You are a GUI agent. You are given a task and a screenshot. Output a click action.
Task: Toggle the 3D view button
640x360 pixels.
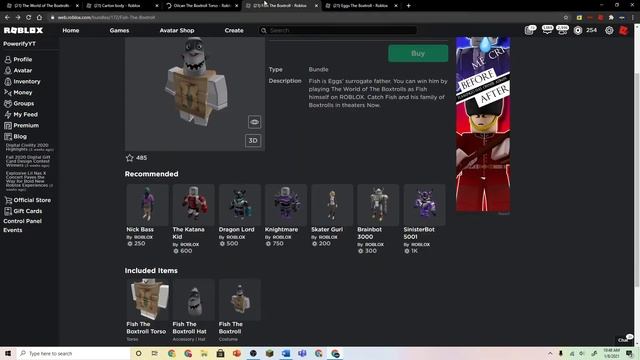click(253, 141)
